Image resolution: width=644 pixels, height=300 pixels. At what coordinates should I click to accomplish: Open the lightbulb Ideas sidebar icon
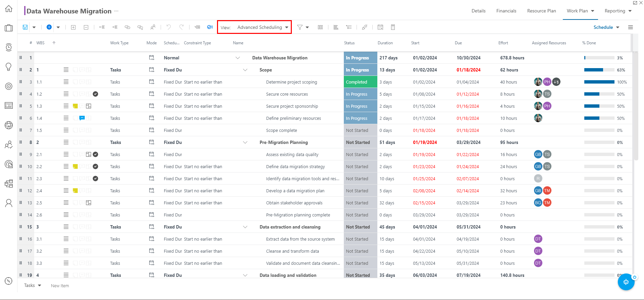tap(9, 67)
